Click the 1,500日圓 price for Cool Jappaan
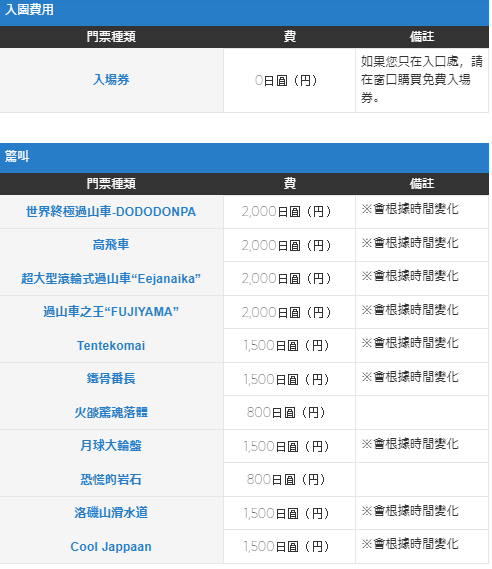 (287, 546)
